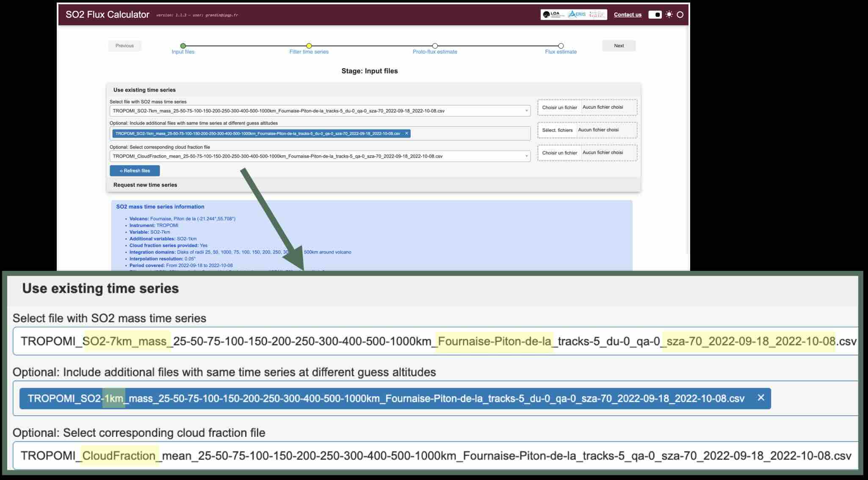Open the Contact us link
The height and width of the screenshot is (480, 868).
tap(628, 15)
